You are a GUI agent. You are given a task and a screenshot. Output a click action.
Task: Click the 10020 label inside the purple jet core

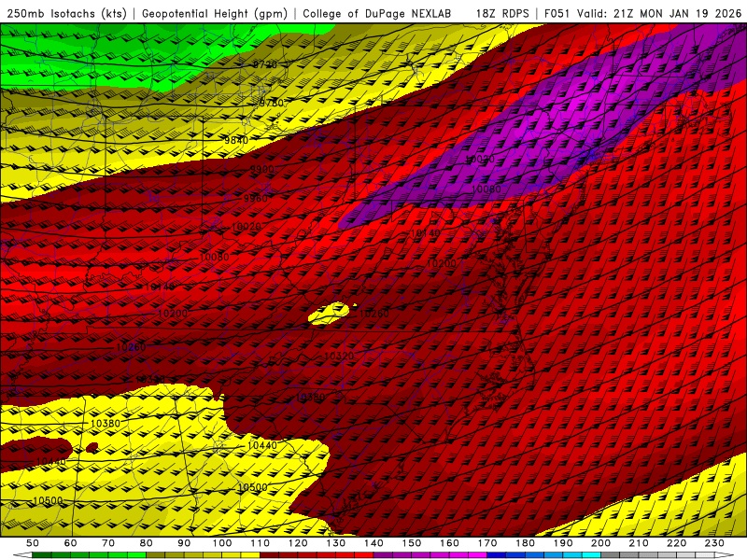(479, 159)
